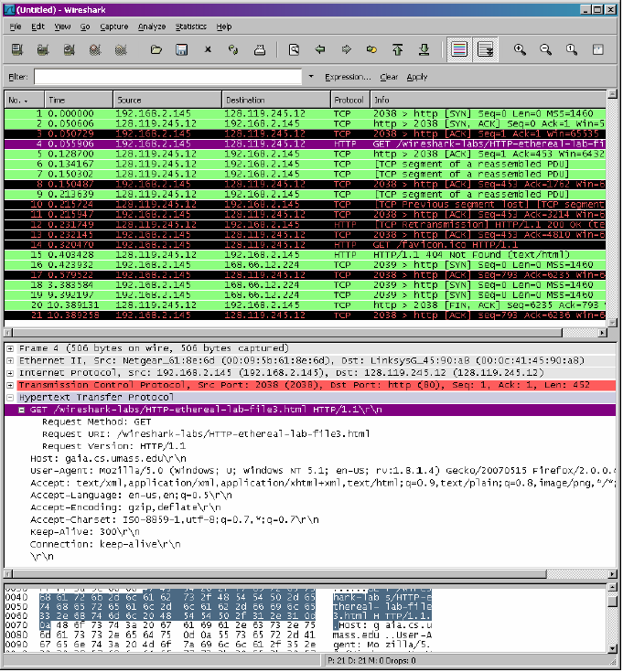This screenshot has height=672, width=623.
Task: Click the Expression... filter button
Action: tap(348, 77)
